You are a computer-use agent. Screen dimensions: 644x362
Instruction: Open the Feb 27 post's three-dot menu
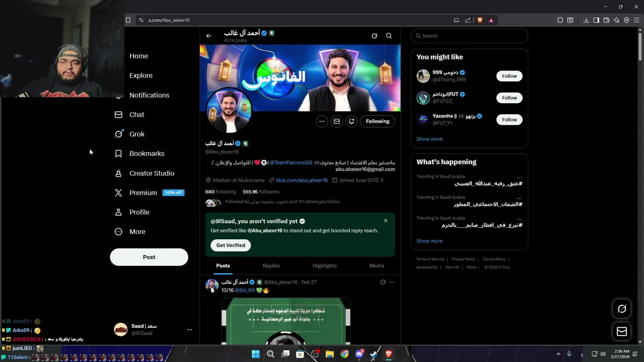(x=392, y=282)
